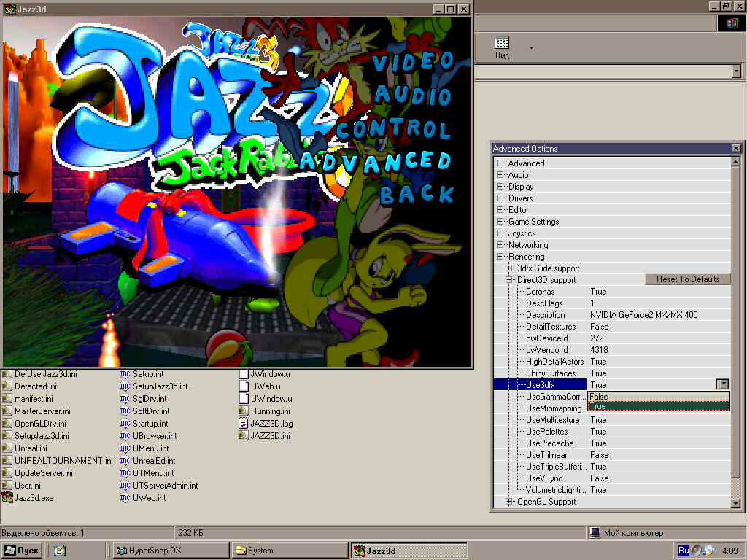
Task: Select the Setup.int file icon
Action: 125,374
